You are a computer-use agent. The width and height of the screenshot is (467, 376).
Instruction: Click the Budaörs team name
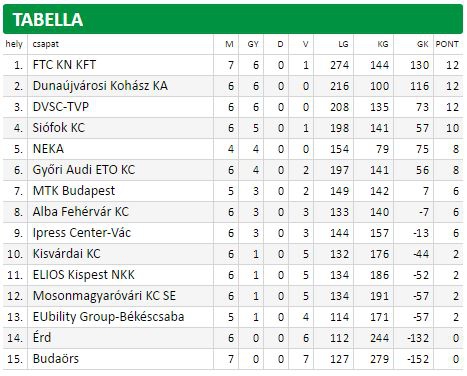coord(56,359)
